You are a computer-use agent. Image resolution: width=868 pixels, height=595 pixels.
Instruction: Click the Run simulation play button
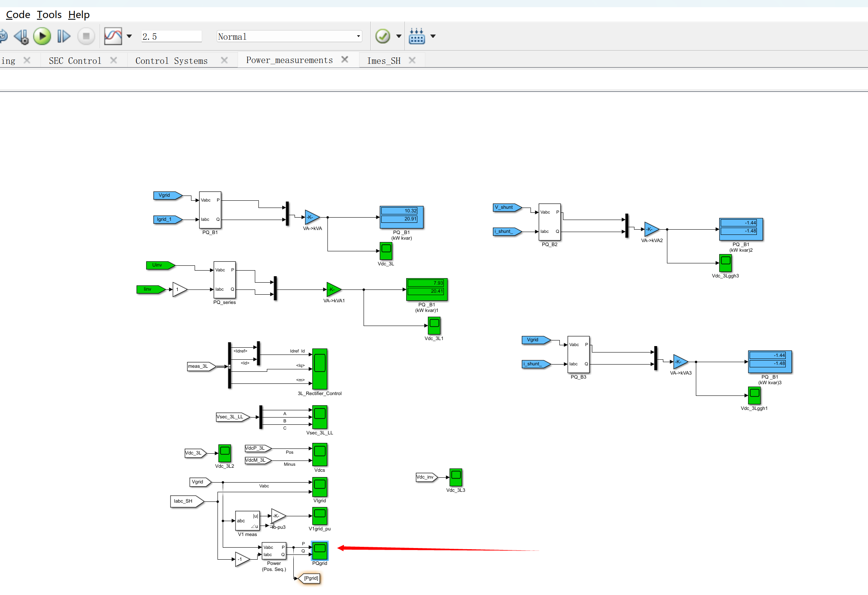(x=42, y=36)
